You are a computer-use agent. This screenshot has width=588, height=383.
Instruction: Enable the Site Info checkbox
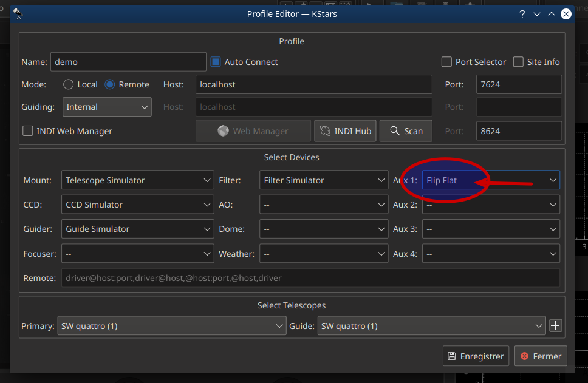tap(518, 62)
